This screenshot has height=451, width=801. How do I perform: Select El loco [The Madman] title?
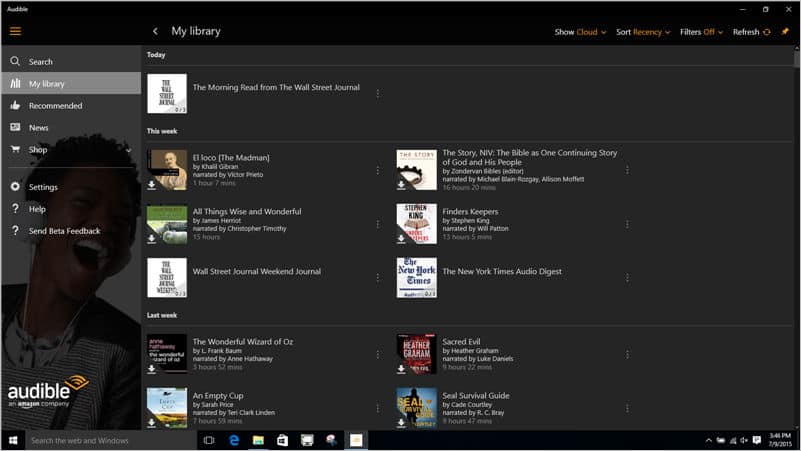[231, 157]
